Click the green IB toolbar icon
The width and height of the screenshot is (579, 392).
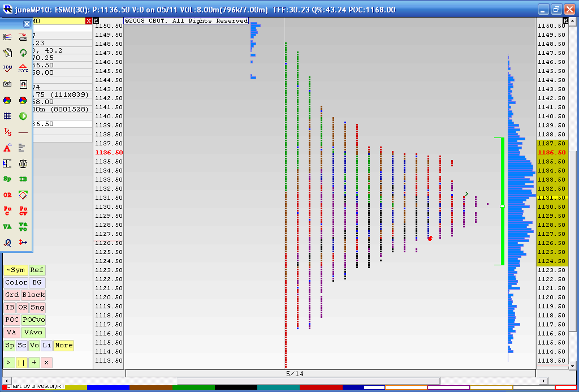click(23, 179)
